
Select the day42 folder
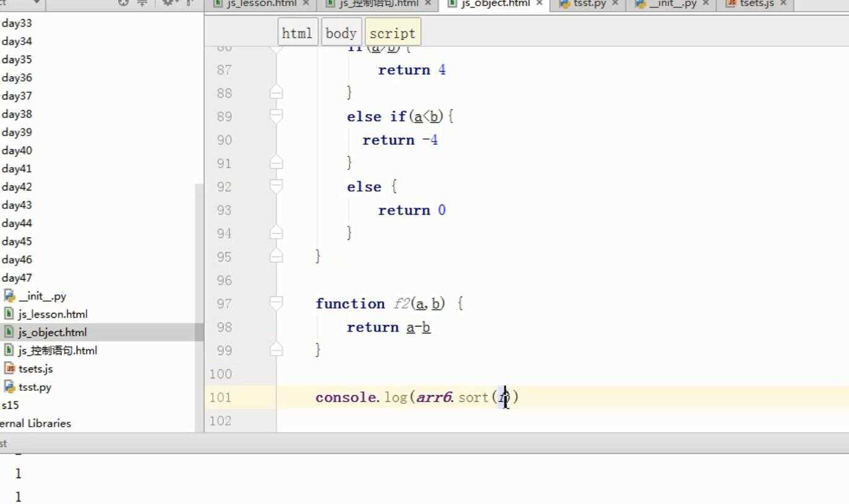tap(17, 187)
